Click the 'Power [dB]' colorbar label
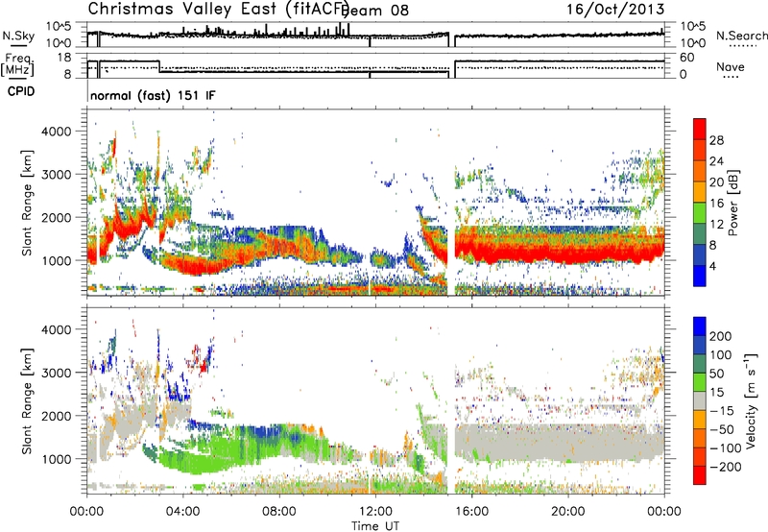 click(732, 203)
